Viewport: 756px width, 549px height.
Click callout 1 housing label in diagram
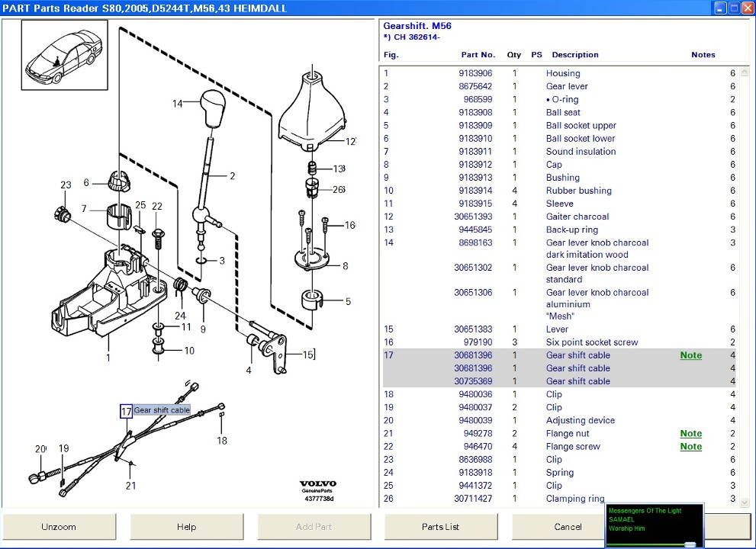[108, 358]
